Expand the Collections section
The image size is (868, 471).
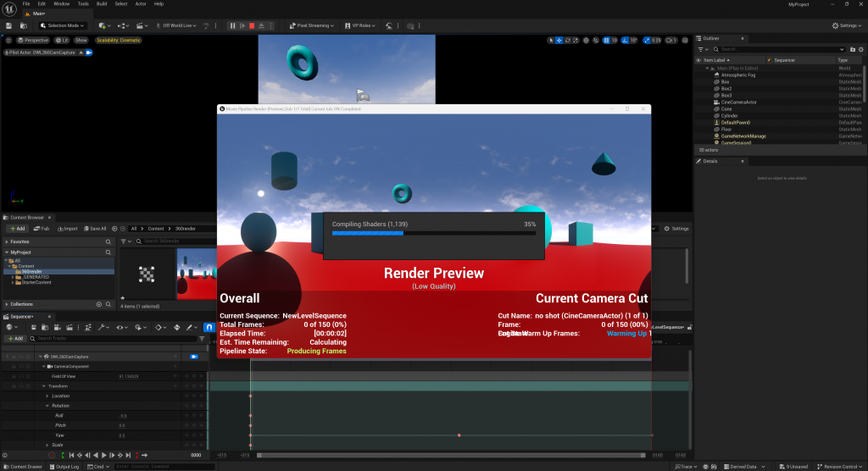pyautogui.click(x=7, y=304)
